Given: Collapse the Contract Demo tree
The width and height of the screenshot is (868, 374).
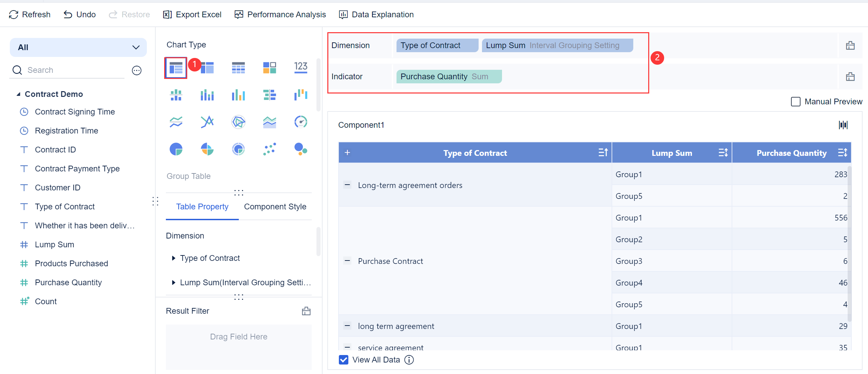Looking at the screenshot, I should [18, 94].
